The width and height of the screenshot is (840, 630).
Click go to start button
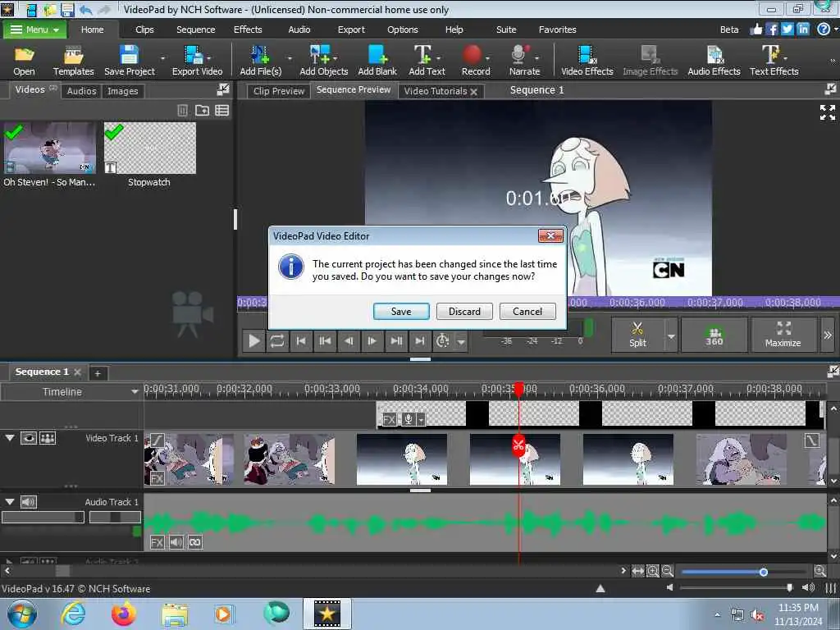pos(301,340)
